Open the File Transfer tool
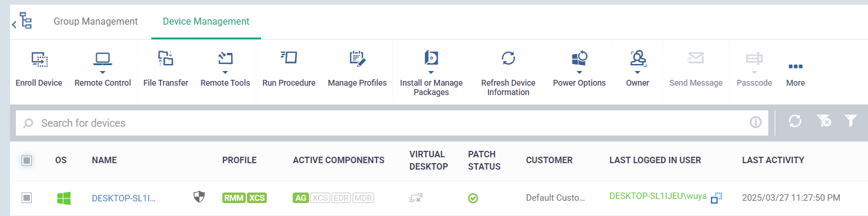This screenshot has height=216, width=868. coord(165,69)
